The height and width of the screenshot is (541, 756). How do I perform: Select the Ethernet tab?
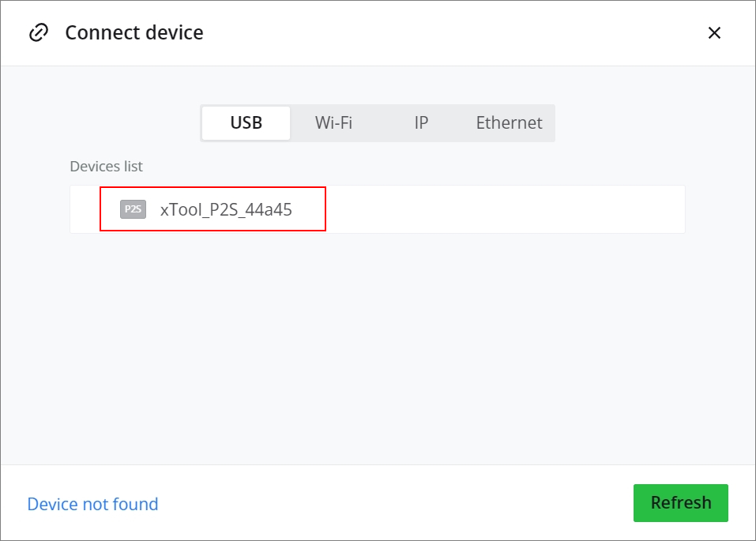[509, 123]
